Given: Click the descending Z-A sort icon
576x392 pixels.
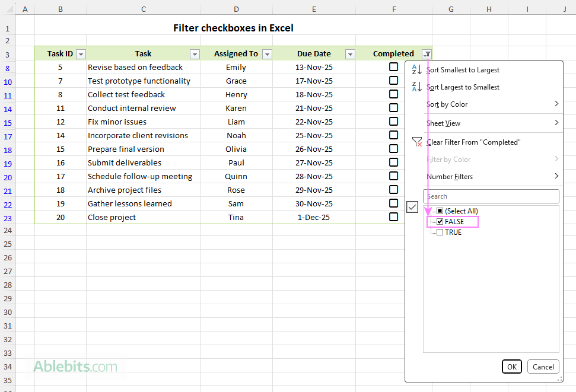Looking at the screenshot, I should [415, 87].
